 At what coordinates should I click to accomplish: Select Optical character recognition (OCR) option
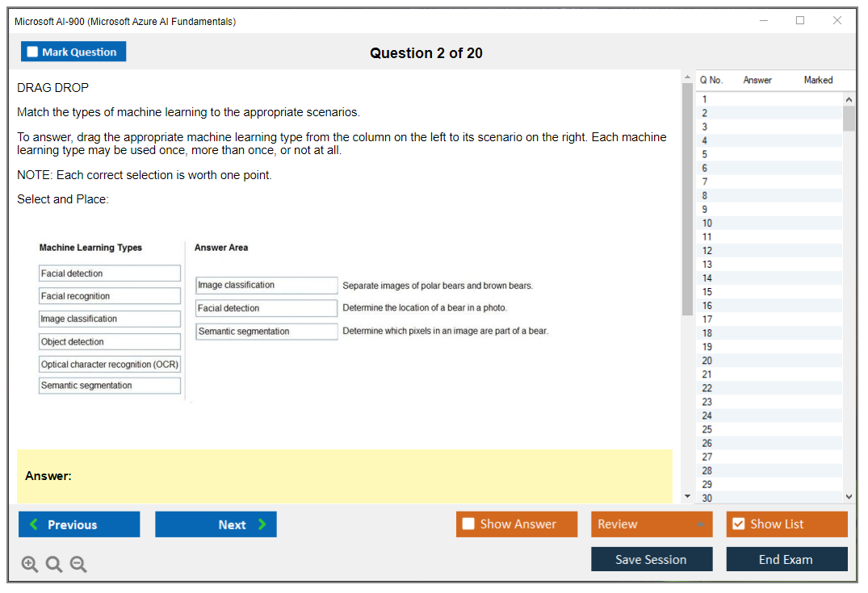pos(109,364)
